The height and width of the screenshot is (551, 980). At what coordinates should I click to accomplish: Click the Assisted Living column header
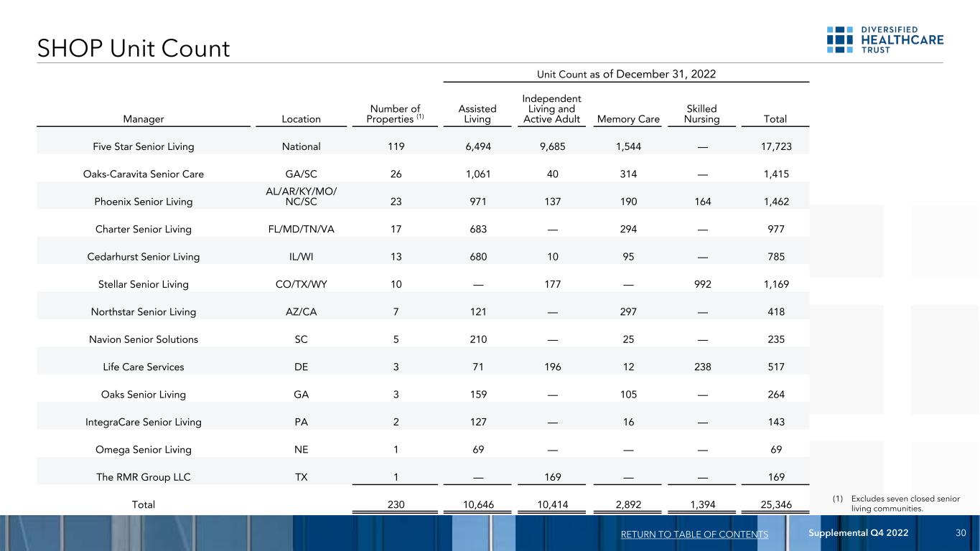pos(477,113)
